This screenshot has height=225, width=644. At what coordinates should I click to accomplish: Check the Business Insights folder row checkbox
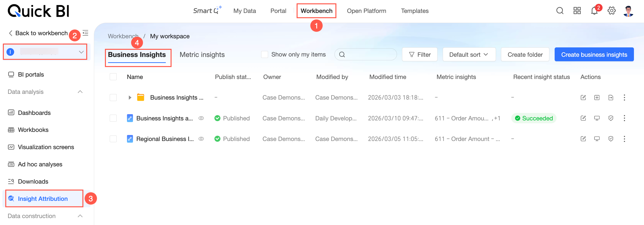point(113,97)
